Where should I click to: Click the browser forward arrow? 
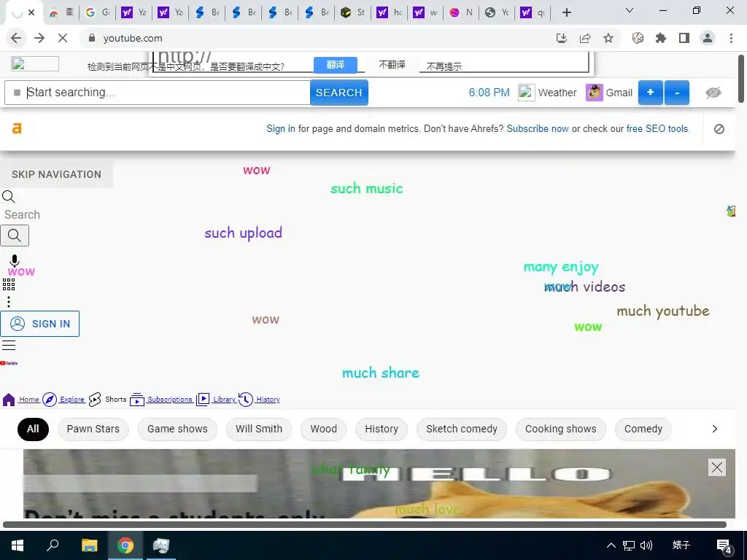coord(39,38)
